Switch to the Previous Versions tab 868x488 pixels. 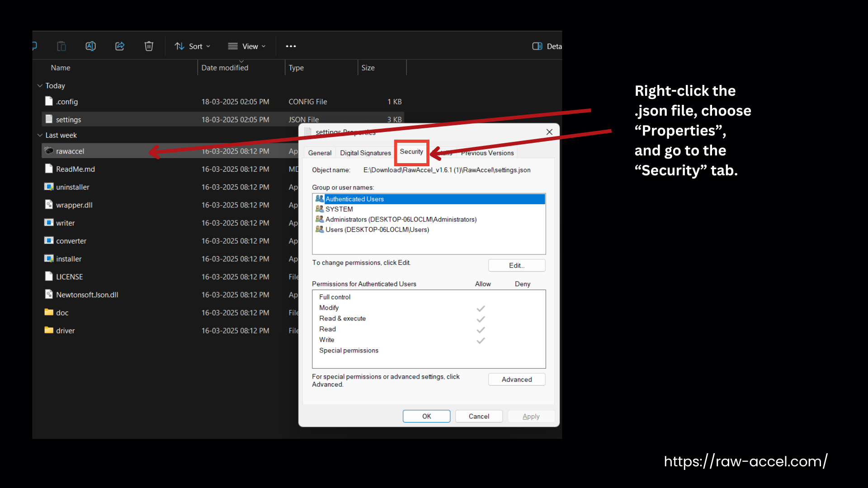coord(487,153)
